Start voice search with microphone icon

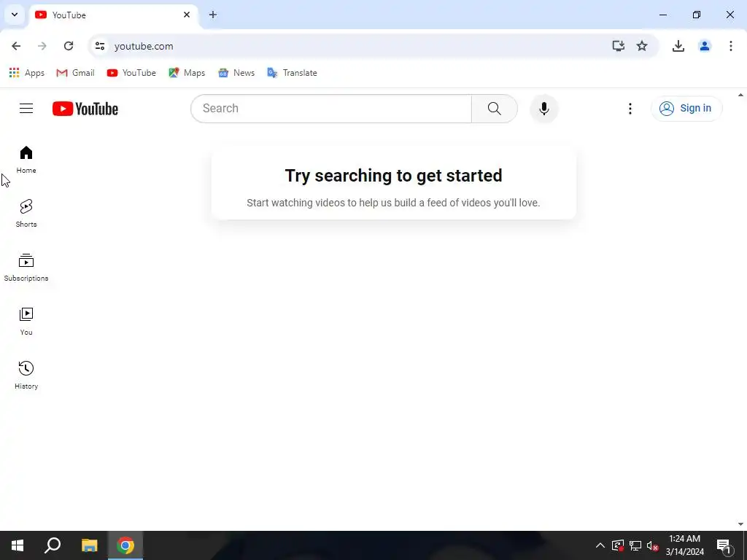544,109
